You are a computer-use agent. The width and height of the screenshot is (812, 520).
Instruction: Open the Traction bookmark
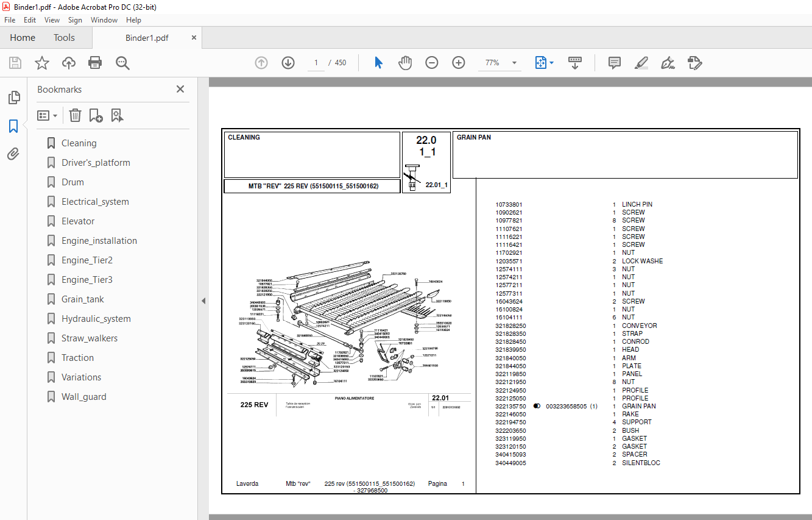77,358
